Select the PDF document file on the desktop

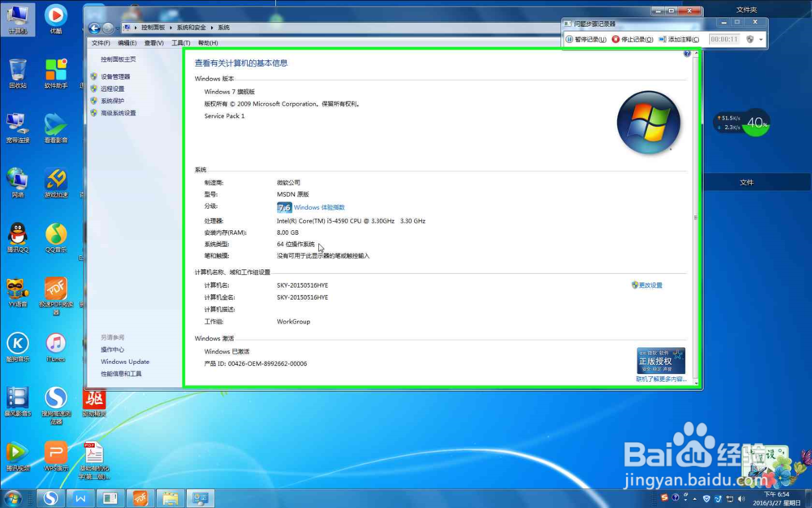pyautogui.click(x=93, y=460)
